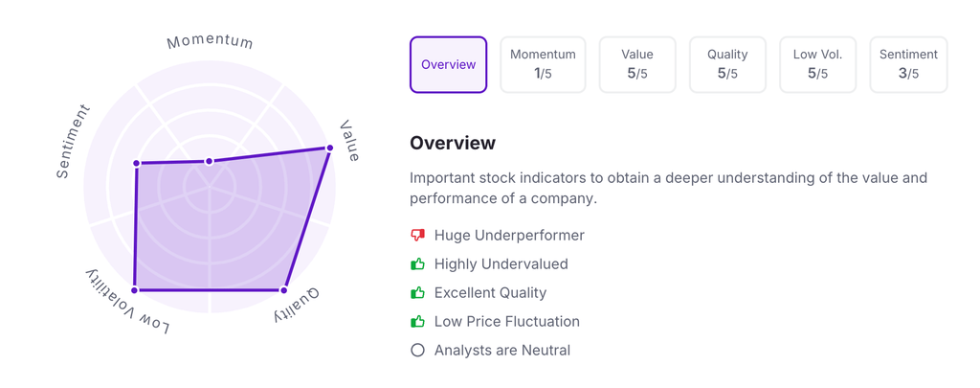Select the Low Vol. 5/5 tab
Screen dimensions: 980x388
tap(817, 64)
